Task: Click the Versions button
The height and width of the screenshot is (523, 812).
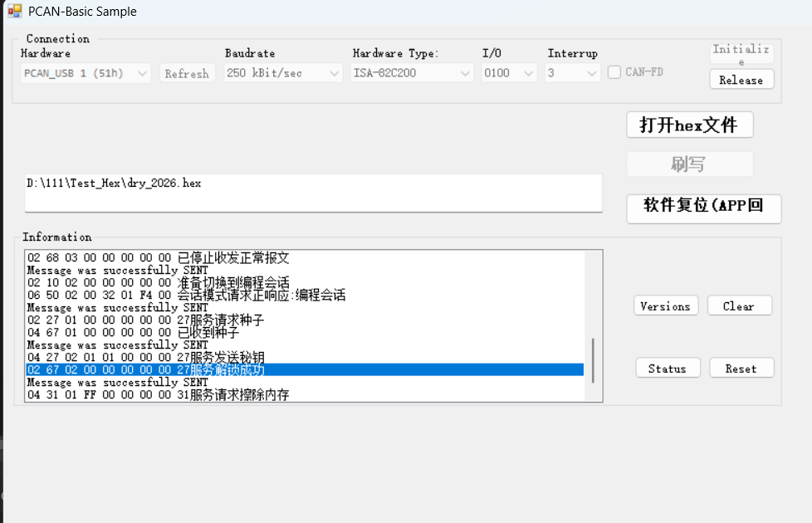Action: (666, 305)
